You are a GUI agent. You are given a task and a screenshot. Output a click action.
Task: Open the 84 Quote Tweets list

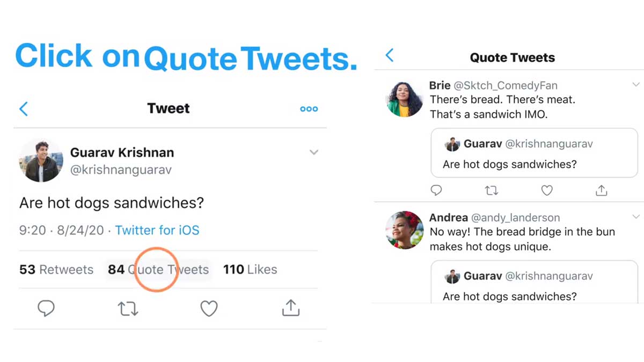click(x=158, y=270)
